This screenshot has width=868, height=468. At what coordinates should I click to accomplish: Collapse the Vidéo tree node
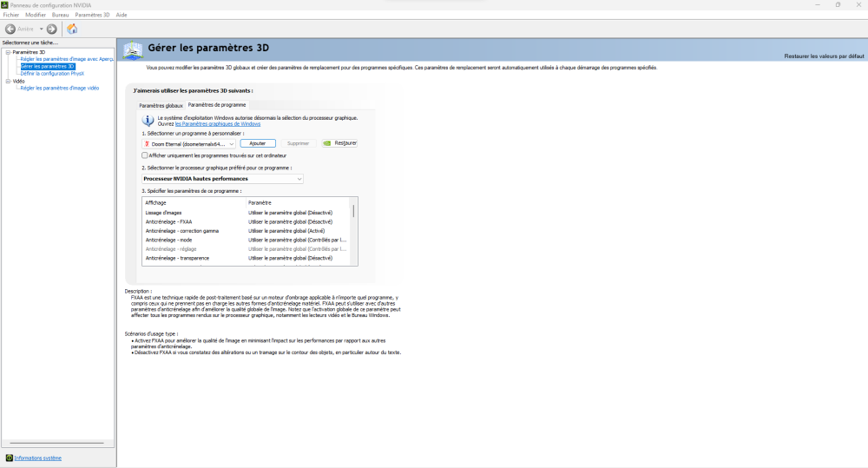coord(9,82)
